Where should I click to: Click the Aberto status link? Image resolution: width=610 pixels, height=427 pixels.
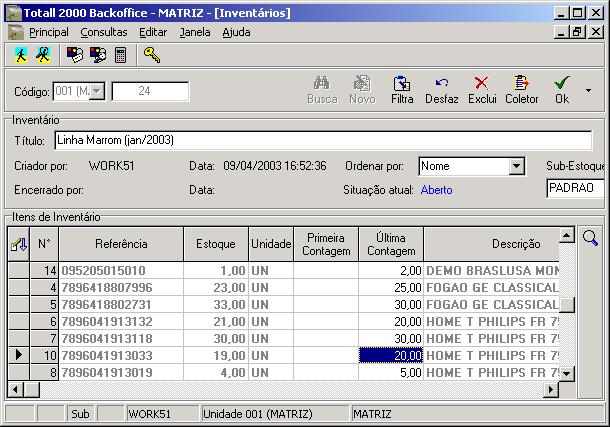point(437,189)
